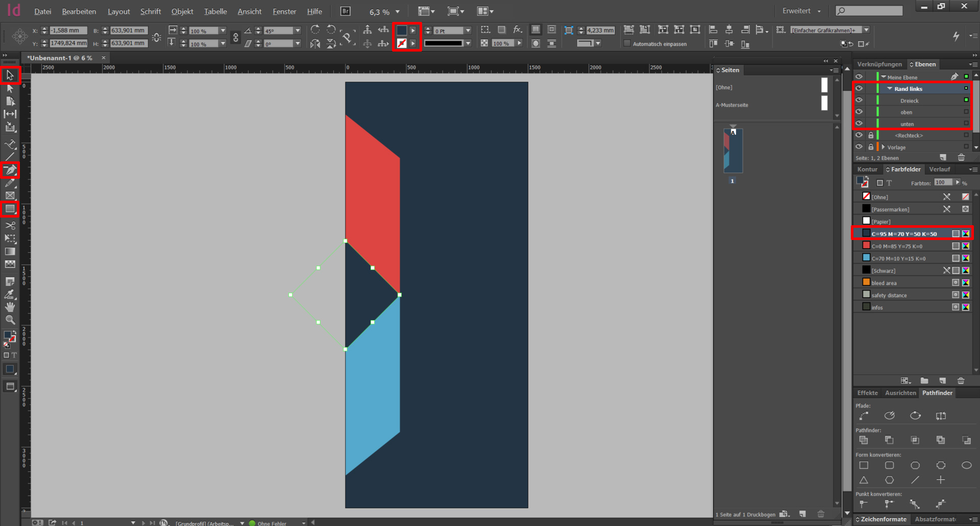Activate the Scissors tool
This screenshot has height=526, width=980.
pos(10,225)
